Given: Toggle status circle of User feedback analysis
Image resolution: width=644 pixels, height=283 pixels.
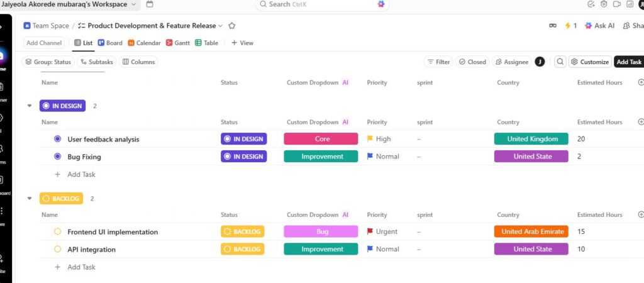Looking at the screenshot, I should point(57,139).
